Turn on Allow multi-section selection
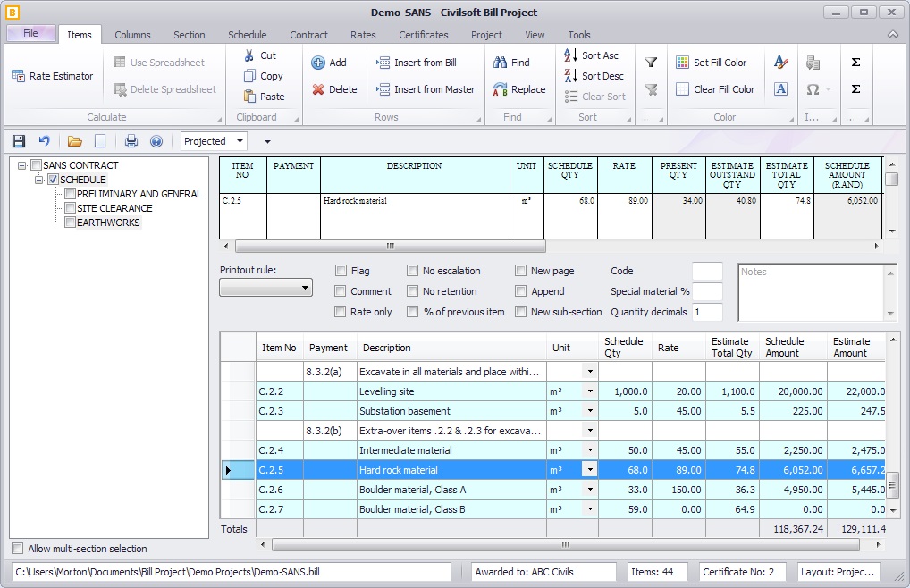 point(18,549)
